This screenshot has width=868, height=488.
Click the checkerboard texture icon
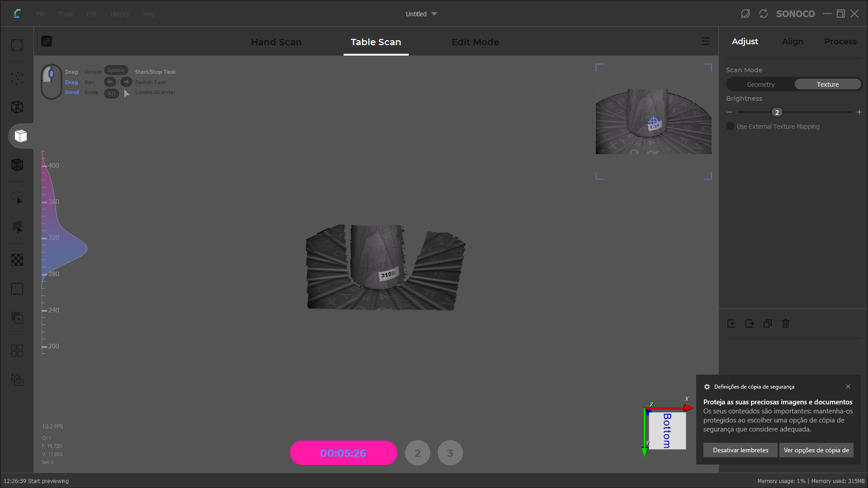[x=17, y=260]
